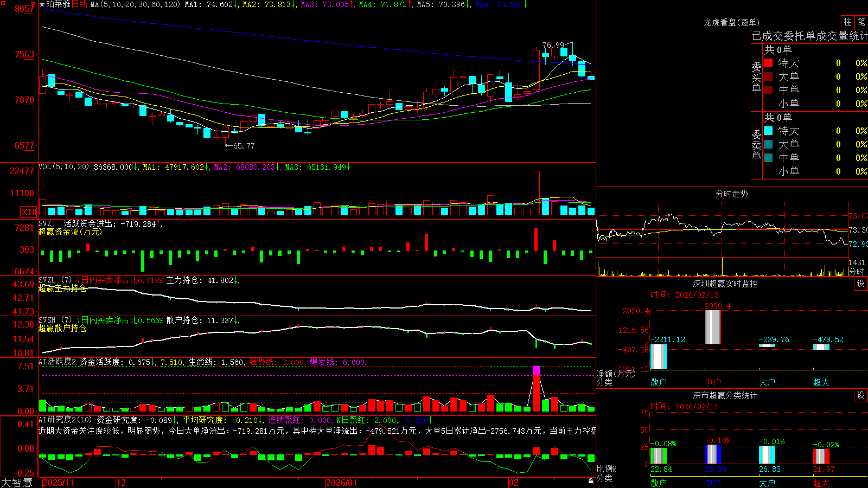Click the X10 volume scale indicator
This screenshot has height=488, width=868.
[x=29, y=212]
